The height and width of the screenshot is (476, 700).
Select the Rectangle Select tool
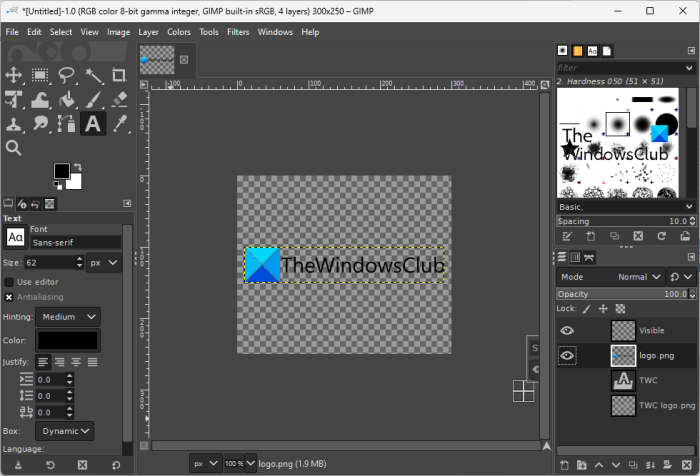[x=40, y=74]
